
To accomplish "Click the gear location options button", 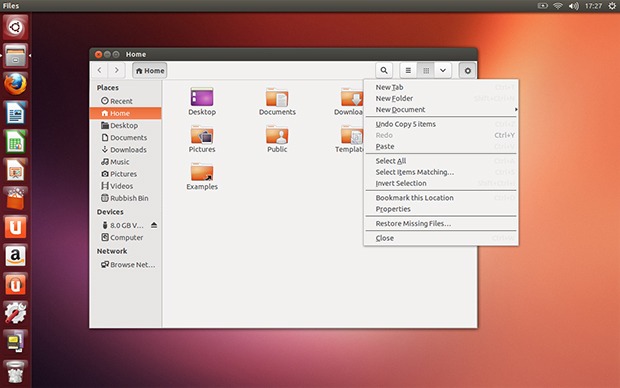I will point(467,70).
